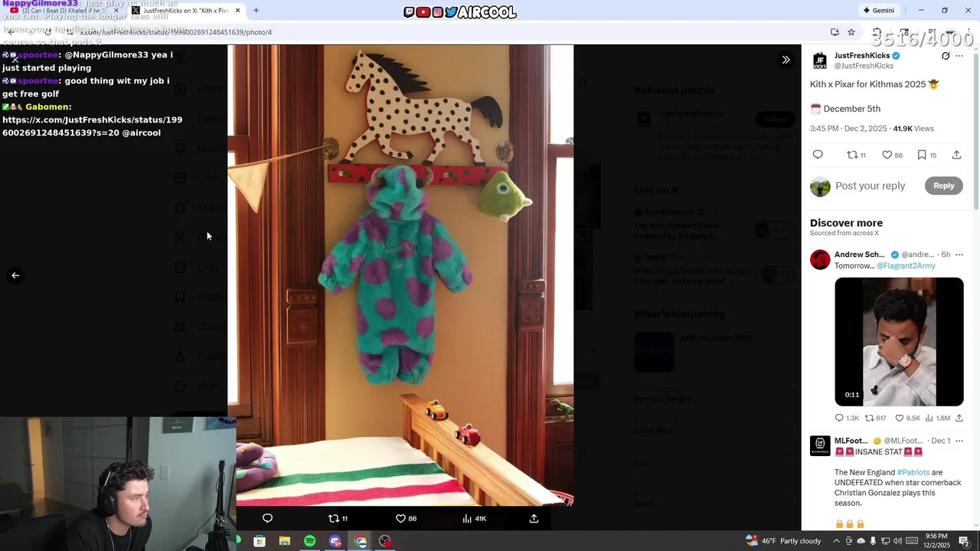
Task: Click the 3:45 PM · Dec 2, 2025 timestamp
Action: pos(848,129)
